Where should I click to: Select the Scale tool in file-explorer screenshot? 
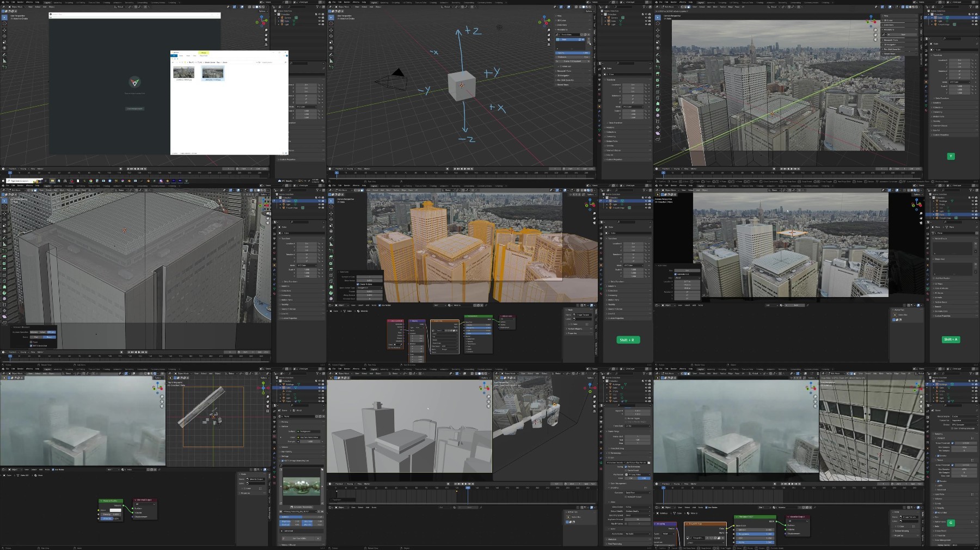coord(4,41)
